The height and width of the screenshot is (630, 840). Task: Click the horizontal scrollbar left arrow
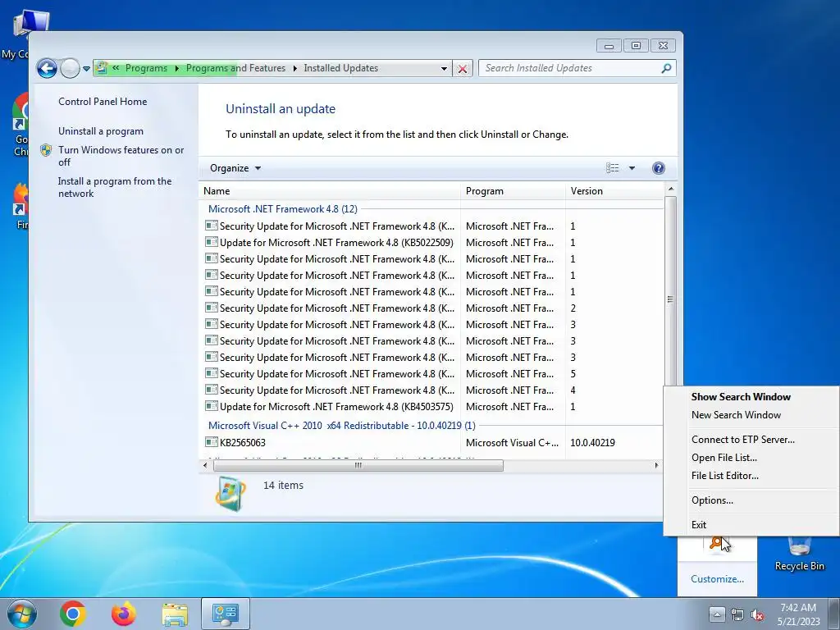pyautogui.click(x=205, y=466)
